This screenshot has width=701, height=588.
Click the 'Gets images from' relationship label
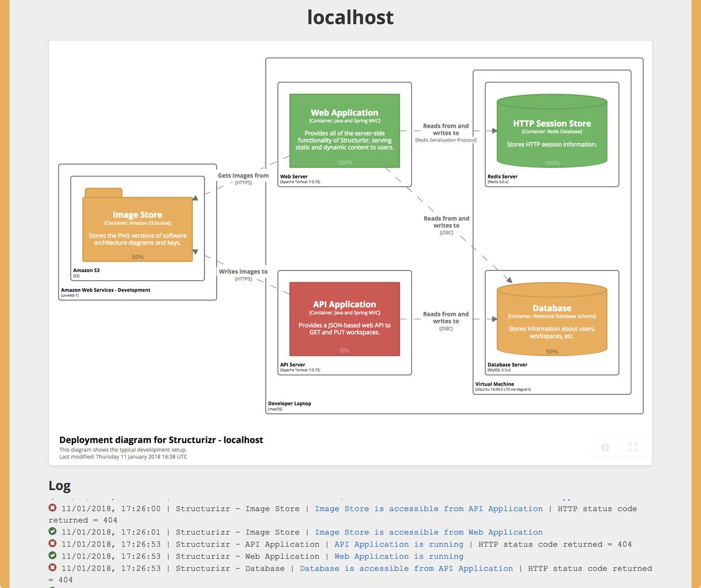pos(244,175)
